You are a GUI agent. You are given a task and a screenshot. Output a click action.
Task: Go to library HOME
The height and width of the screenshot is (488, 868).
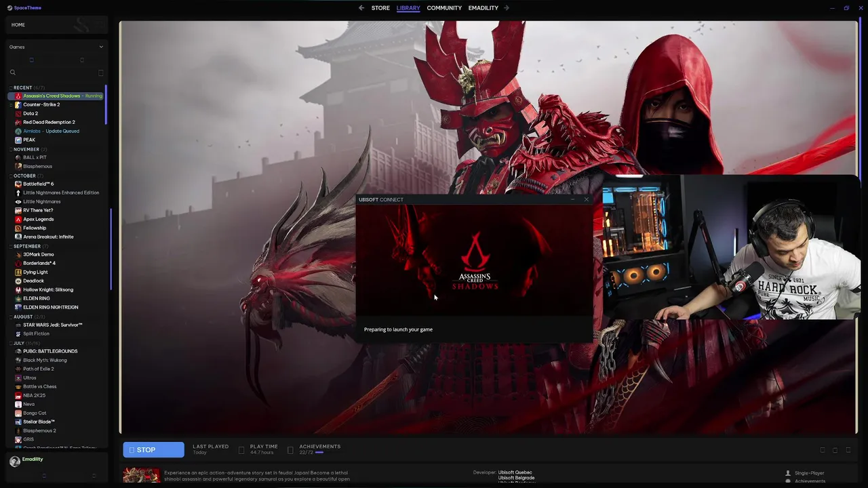18,25
